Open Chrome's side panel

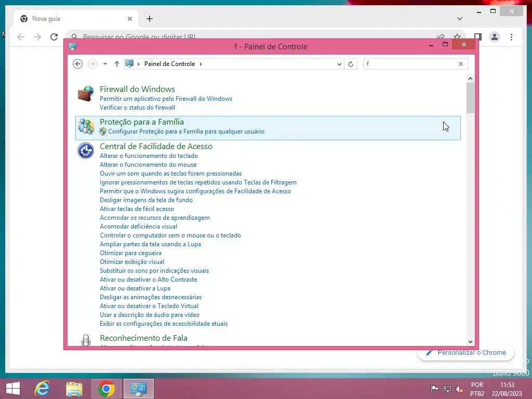pyautogui.click(x=478, y=37)
